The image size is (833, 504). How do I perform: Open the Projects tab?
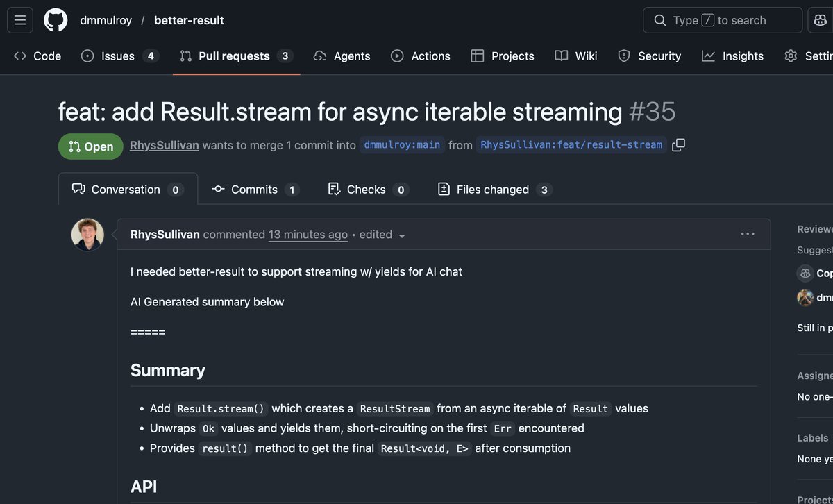click(503, 56)
